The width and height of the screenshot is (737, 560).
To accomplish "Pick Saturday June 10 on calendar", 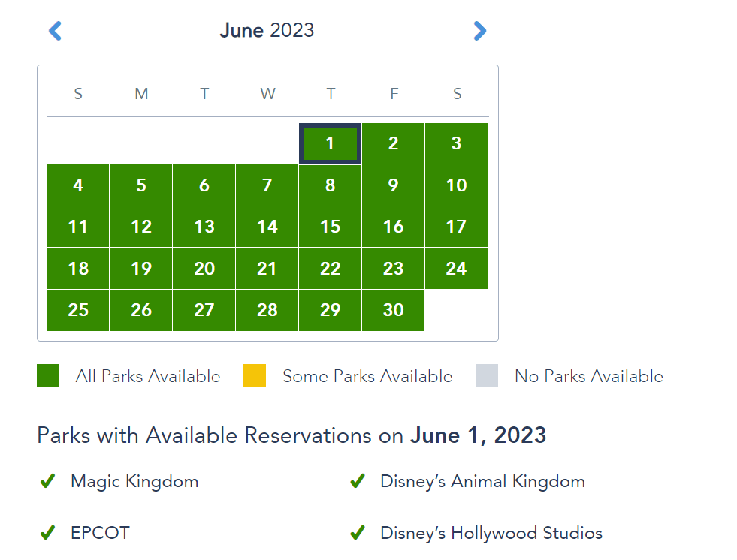I will click(x=456, y=185).
